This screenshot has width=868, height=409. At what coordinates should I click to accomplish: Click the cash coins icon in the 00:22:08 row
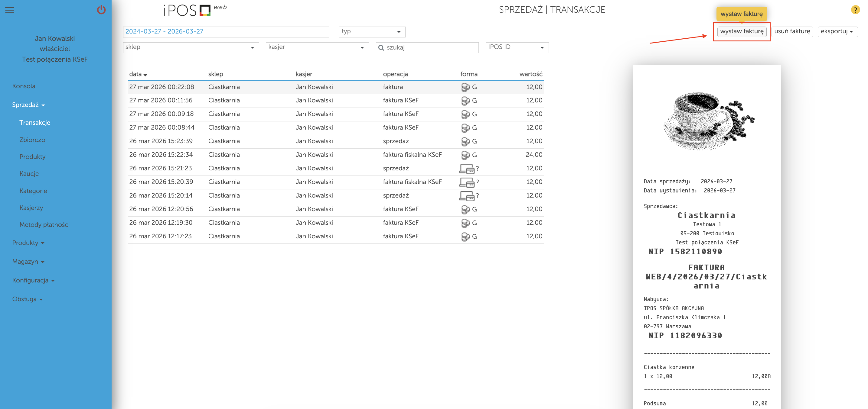465,87
